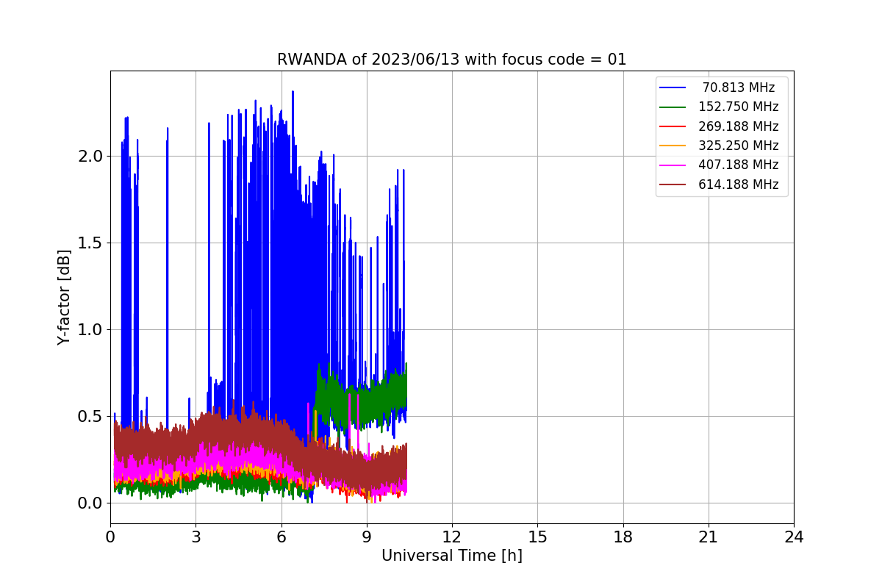Image resolution: width=882 pixels, height=588 pixels.
Task: Click the y-axis tick label 1.0
Action: tap(90, 330)
